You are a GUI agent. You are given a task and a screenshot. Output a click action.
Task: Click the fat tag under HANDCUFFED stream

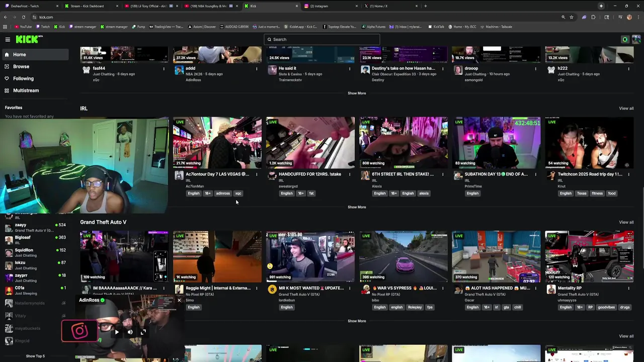(x=311, y=193)
